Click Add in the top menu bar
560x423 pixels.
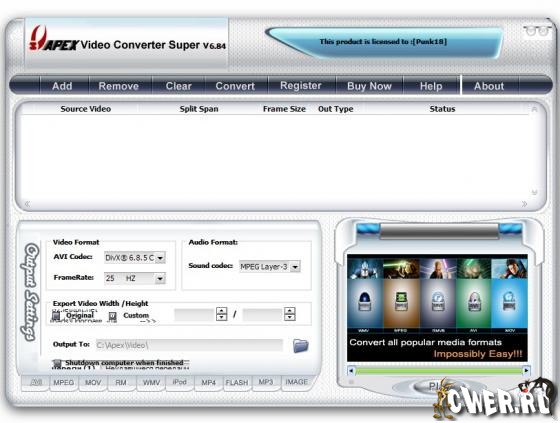click(62, 86)
